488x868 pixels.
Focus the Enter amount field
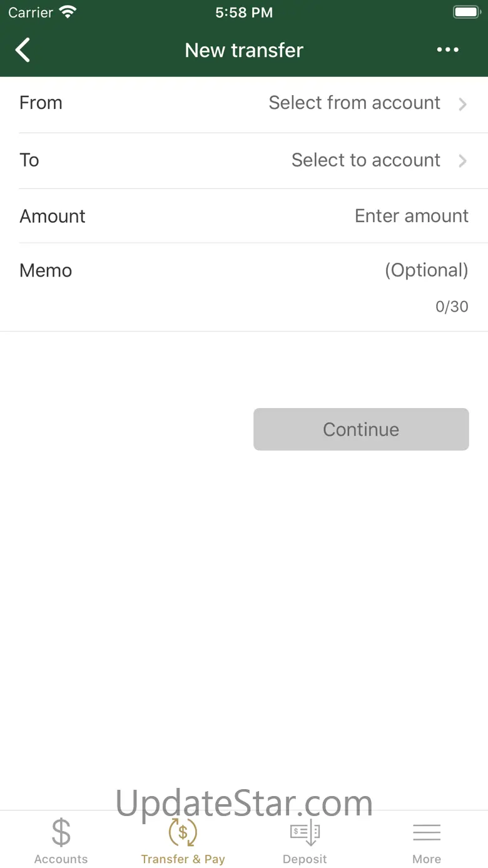click(411, 216)
